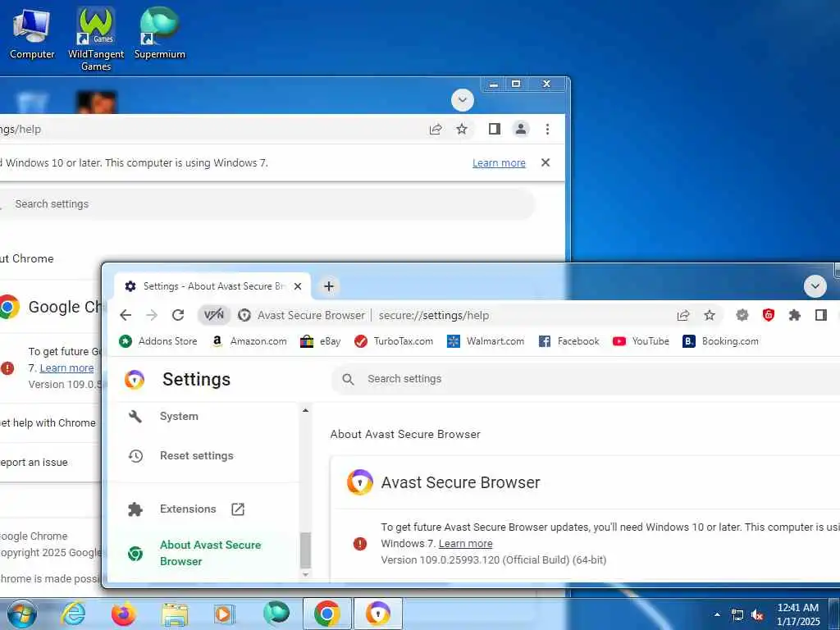Dismiss the Chrome Windows 7 infobar
Screen dimensions: 840x630
pyautogui.click(x=546, y=162)
